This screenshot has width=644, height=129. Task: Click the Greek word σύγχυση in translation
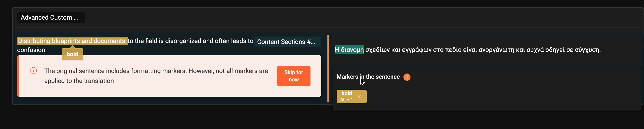pos(588,50)
